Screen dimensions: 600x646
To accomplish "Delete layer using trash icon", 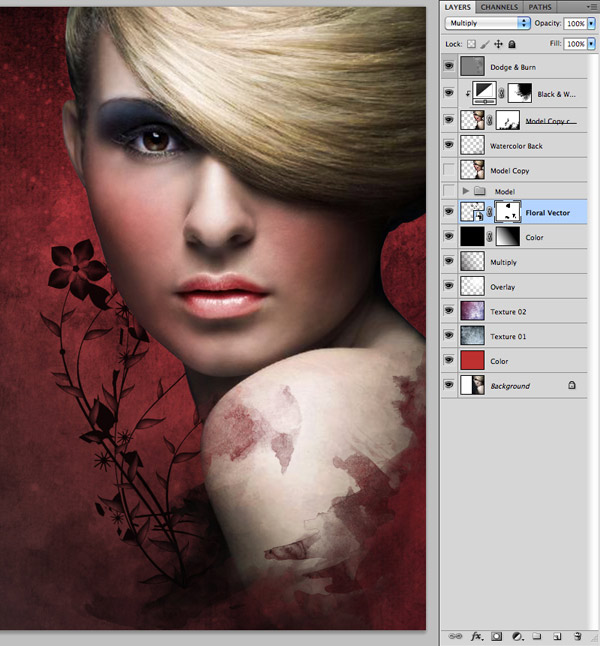I will (x=578, y=635).
